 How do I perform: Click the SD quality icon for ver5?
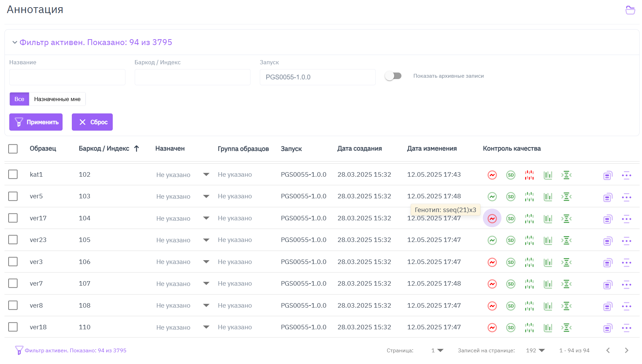(511, 197)
